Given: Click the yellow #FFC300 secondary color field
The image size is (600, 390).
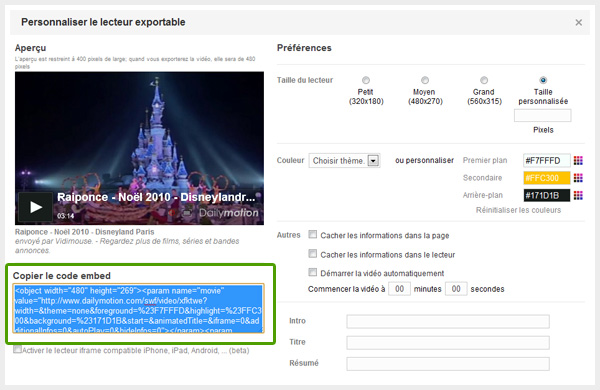Looking at the screenshot, I should tap(546, 178).
